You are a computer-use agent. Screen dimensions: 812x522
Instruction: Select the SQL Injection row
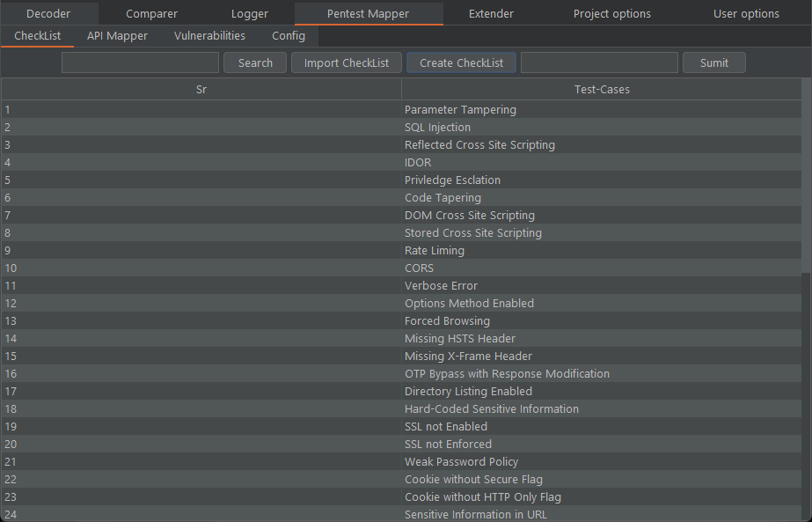(x=401, y=127)
